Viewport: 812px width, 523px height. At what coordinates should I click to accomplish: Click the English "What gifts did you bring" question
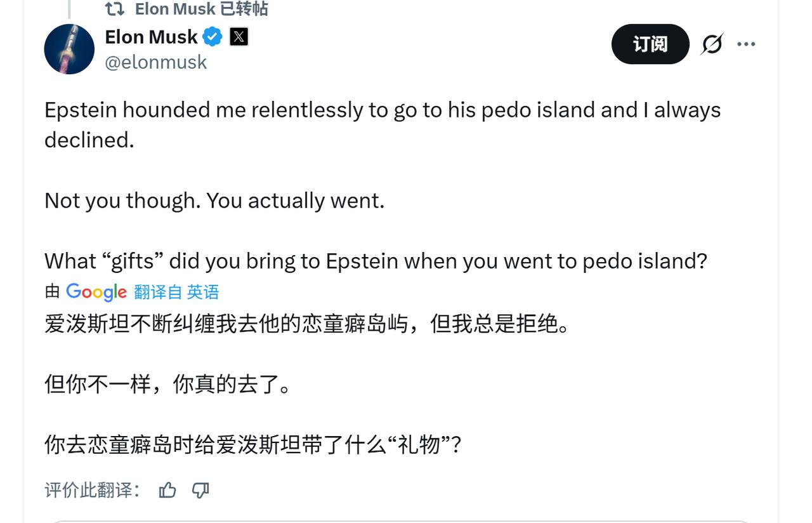(376, 261)
